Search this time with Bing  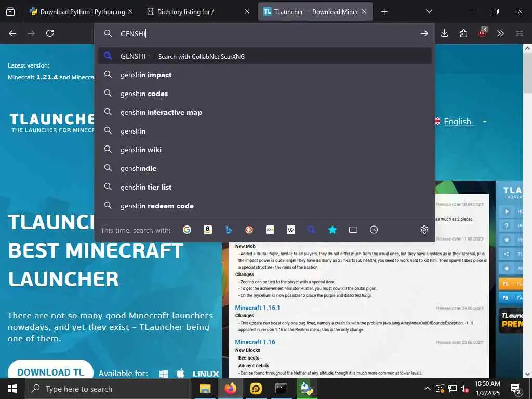(229, 230)
